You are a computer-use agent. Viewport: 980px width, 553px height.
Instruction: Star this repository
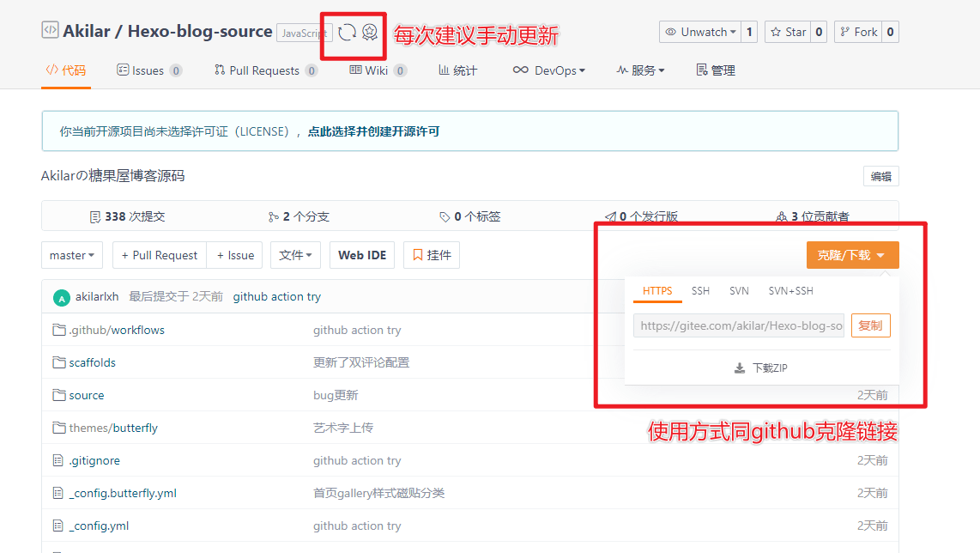(x=788, y=32)
